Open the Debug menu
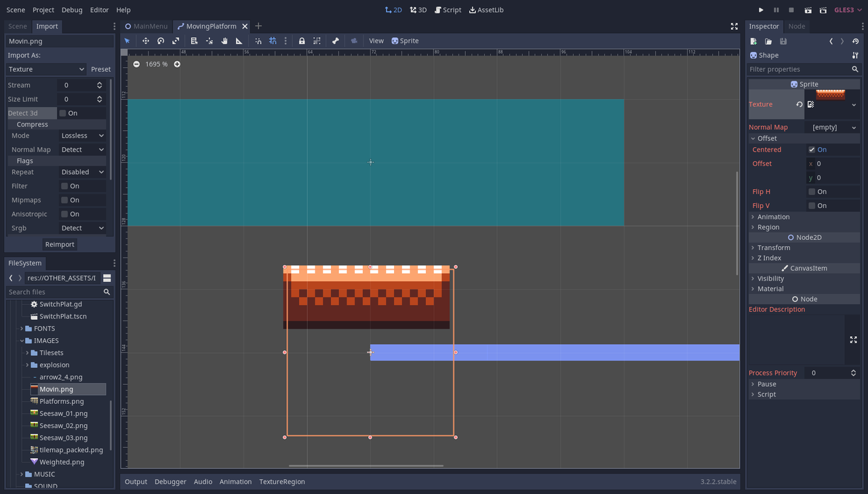The width and height of the screenshot is (868, 494). click(x=72, y=10)
